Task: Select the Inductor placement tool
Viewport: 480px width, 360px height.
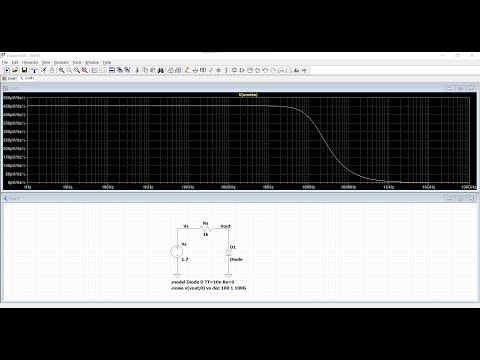Action: tap(226, 70)
